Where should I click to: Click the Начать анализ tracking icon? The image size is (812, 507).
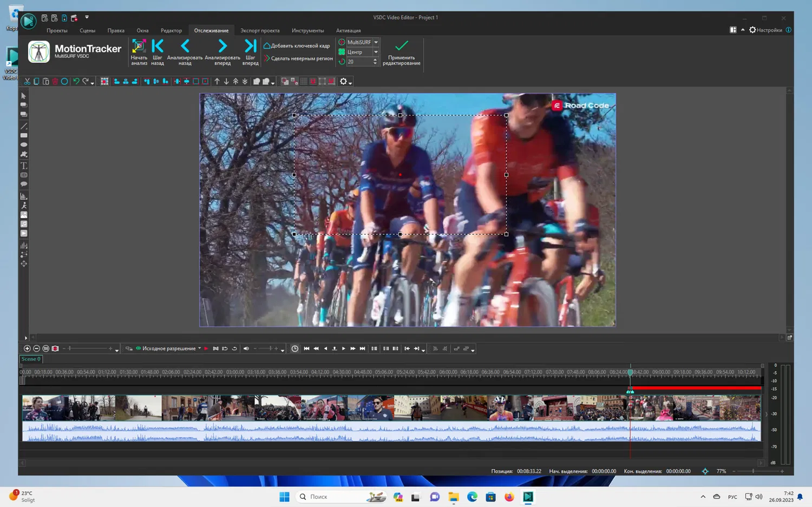click(139, 47)
